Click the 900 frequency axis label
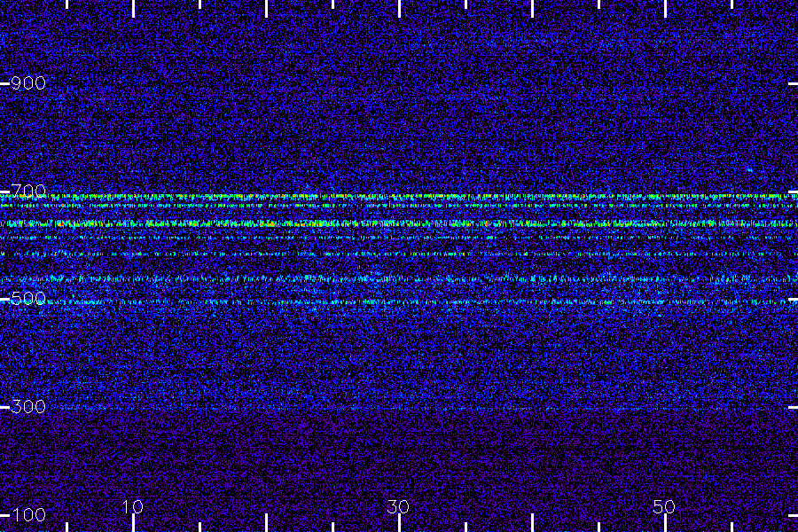798x532 pixels. pos(28,83)
